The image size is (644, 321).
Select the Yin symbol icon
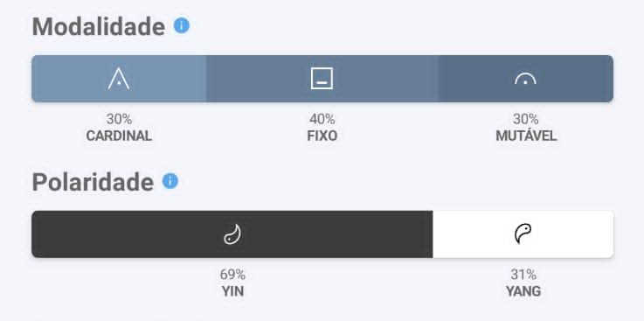232,234
